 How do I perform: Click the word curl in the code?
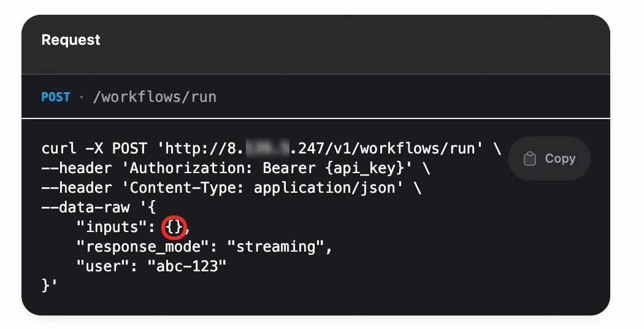(59, 149)
